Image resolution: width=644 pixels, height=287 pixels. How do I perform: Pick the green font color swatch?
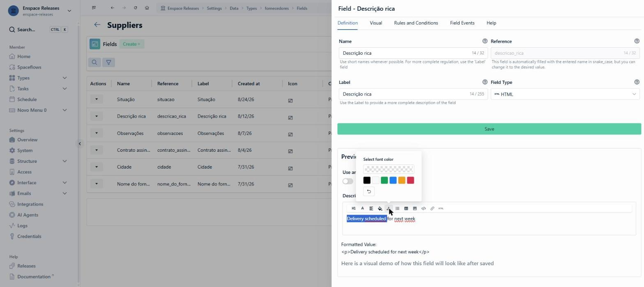click(x=384, y=180)
